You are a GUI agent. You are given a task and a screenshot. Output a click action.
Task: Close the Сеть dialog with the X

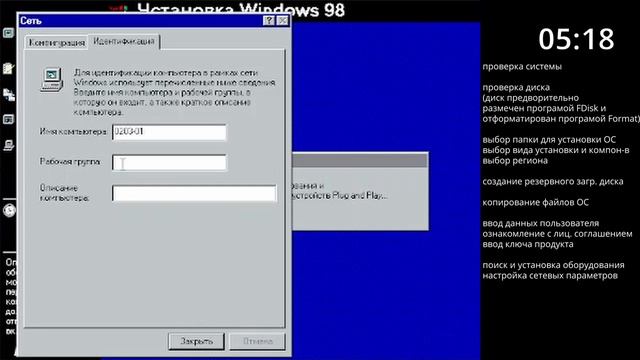[x=282, y=20]
